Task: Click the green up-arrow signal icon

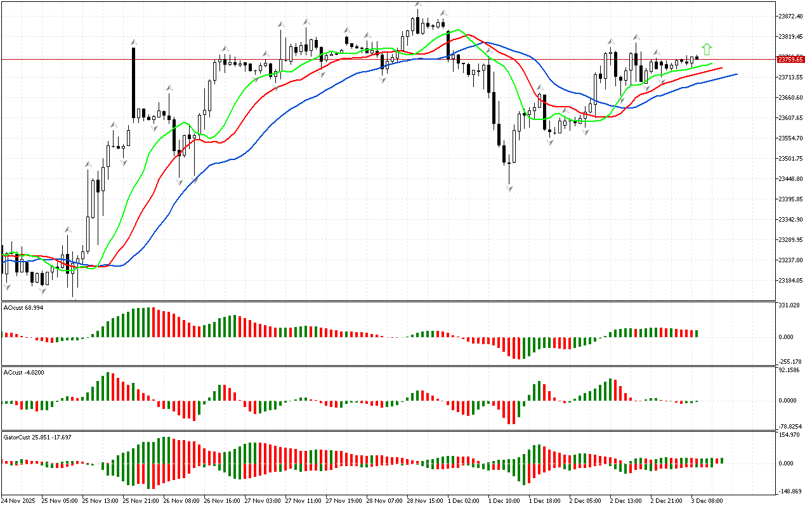Action: click(x=707, y=49)
